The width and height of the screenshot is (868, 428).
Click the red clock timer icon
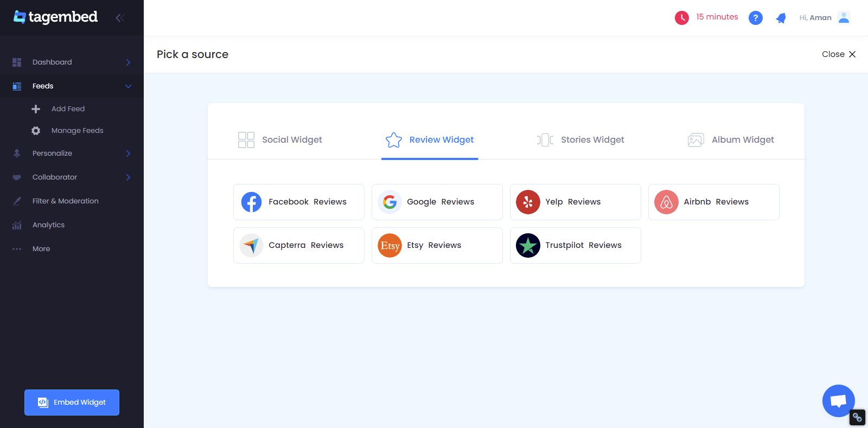point(682,18)
